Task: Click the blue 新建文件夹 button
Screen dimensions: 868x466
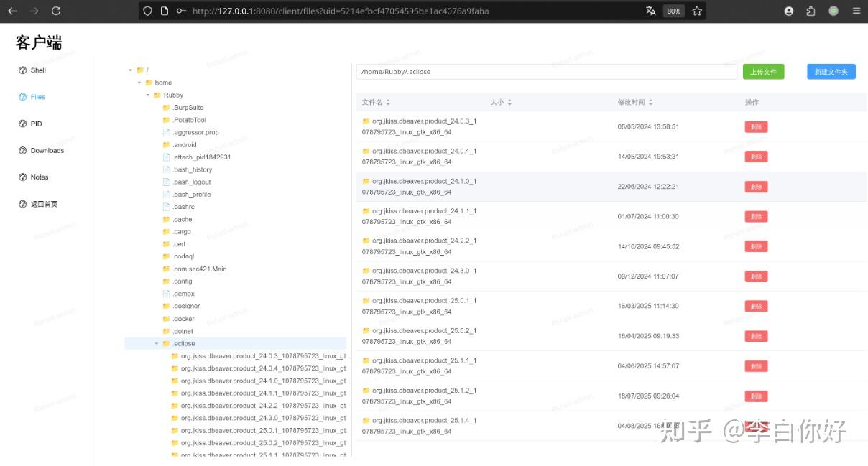Action: 831,72
